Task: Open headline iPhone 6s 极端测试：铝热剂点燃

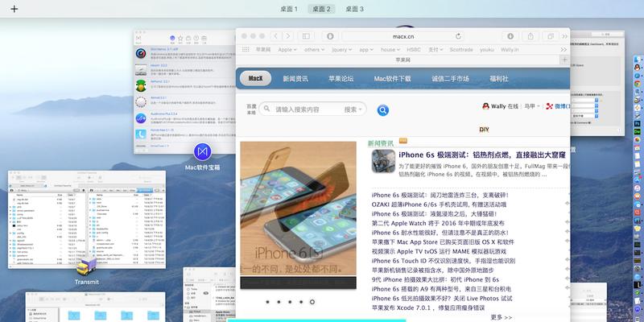Action: pyautogui.click(x=482, y=155)
